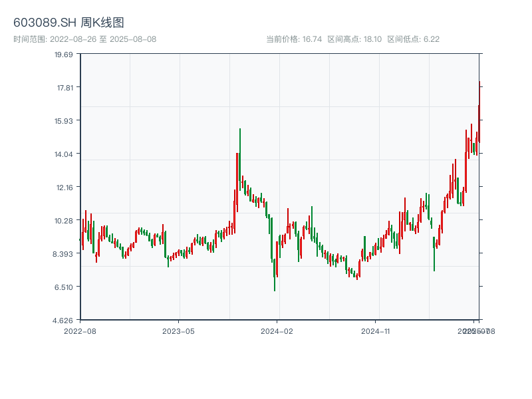Click the tallest red candle at chart's right edge

point(479,112)
